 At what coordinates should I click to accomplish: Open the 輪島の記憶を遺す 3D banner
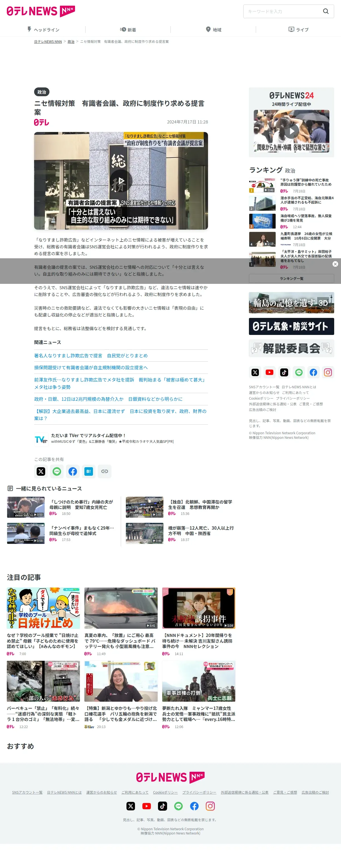point(292,303)
